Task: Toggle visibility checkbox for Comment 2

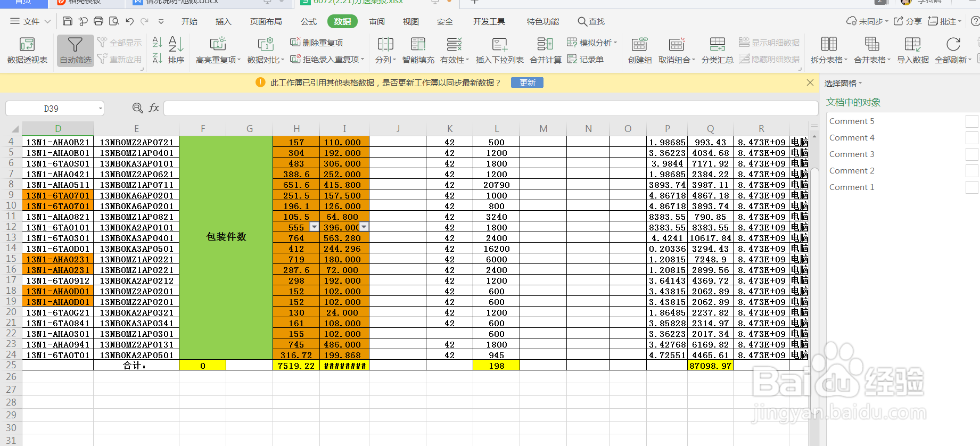Action: point(971,171)
